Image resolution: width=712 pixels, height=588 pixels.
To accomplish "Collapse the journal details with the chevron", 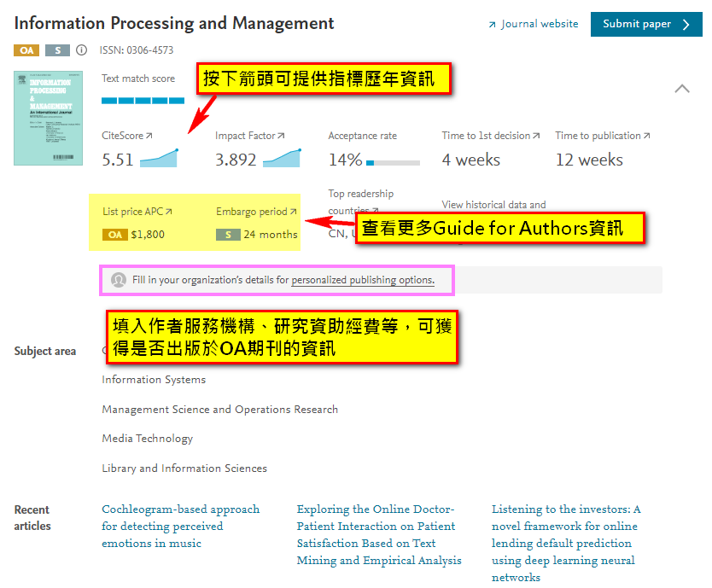I will (x=682, y=89).
